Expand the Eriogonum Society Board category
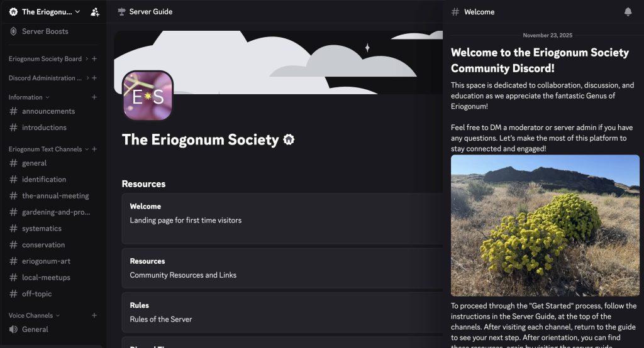 pyautogui.click(x=48, y=58)
